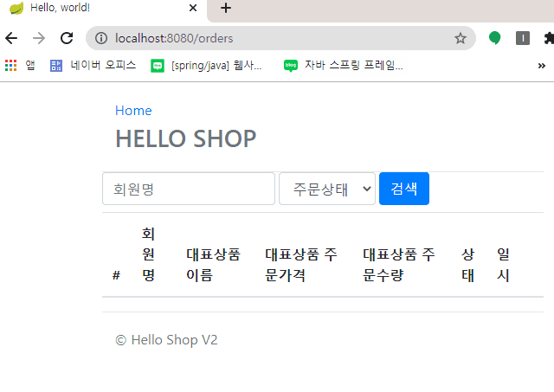554x392 pixels.
Task: Open [spring/java] 웹사... bookmark
Action: point(206,66)
